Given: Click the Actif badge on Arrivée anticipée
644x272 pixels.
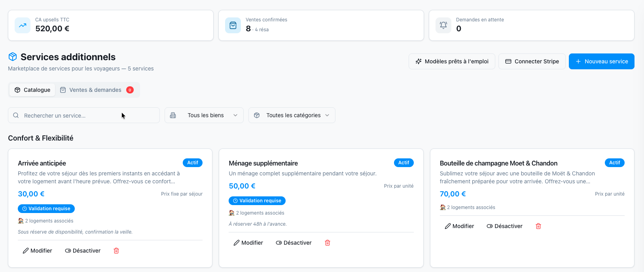Looking at the screenshot, I should pyautogui.click(x=193, y=163).
